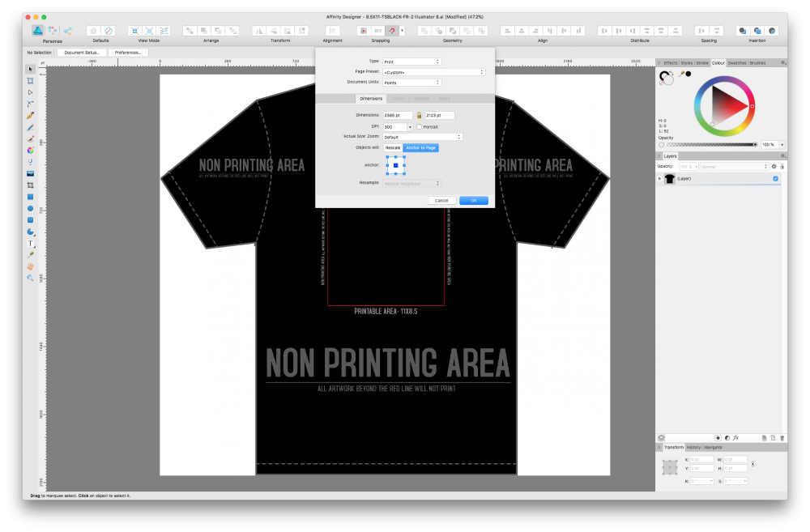
Task: Select the Pen tool
Action: click(31, 115)
